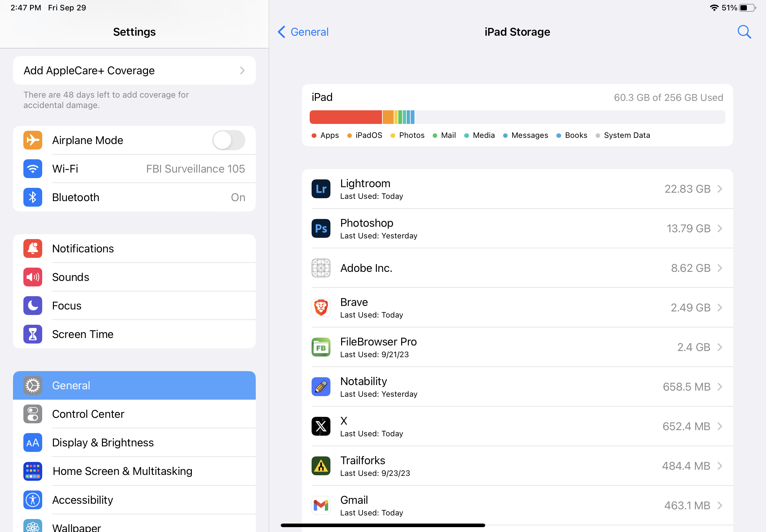Click the Wi-Fi icon in the sidebar

(32, 169)
